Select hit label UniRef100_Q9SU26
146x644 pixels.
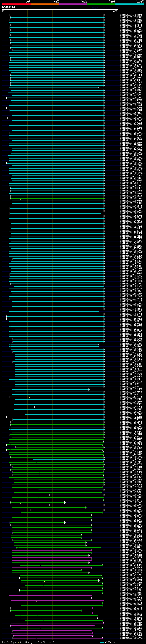pyautogui.click(x=131, y=85)
